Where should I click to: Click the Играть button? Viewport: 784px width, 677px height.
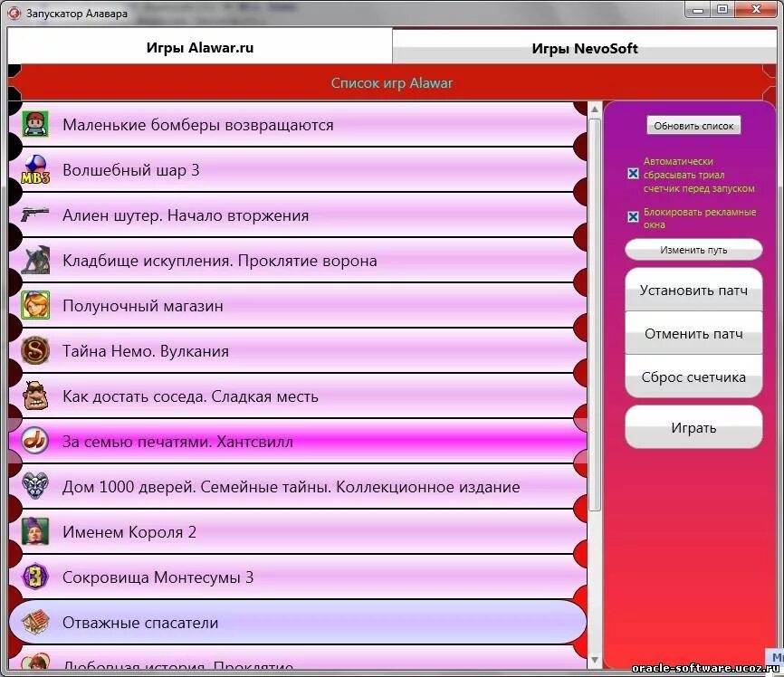pyautogui.click(x=693, y=427)
